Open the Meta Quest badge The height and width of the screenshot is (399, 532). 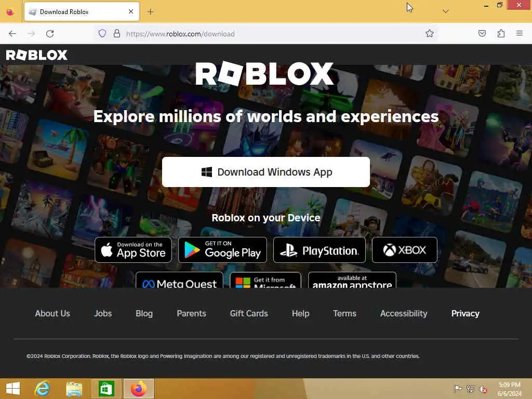(179, 280)
